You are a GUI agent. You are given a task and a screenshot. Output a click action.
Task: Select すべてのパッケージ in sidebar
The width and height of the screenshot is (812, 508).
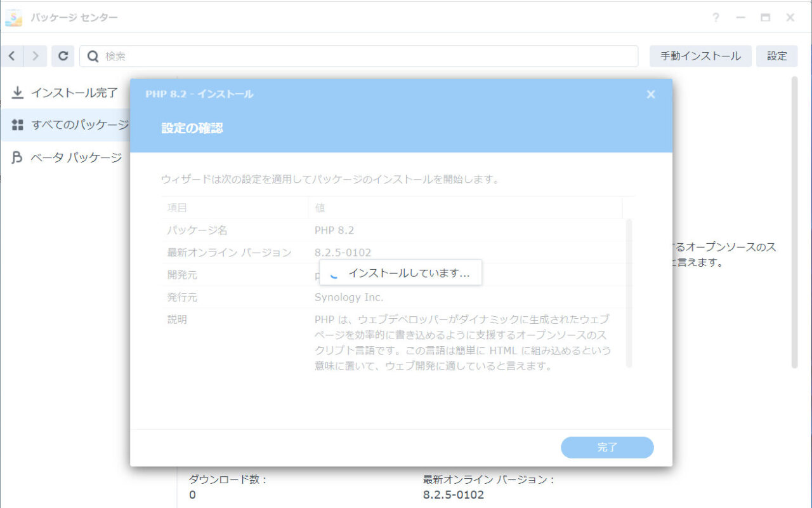click(65, 125)
